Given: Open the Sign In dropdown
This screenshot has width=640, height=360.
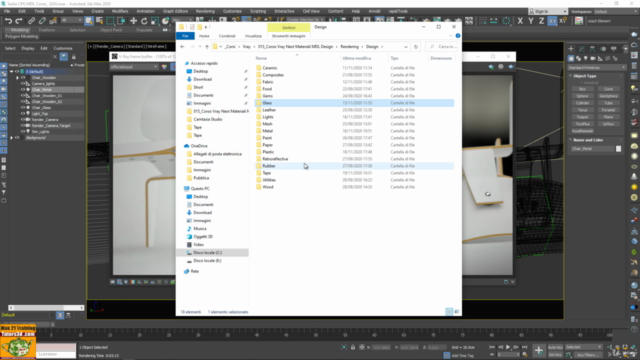Looking at the screenshot, I should [x=548, y=11].
